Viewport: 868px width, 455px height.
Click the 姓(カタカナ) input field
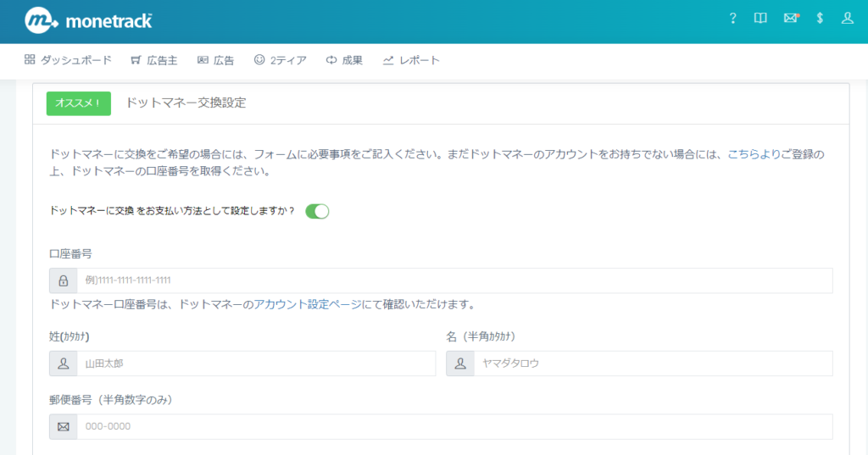[256, 363]
